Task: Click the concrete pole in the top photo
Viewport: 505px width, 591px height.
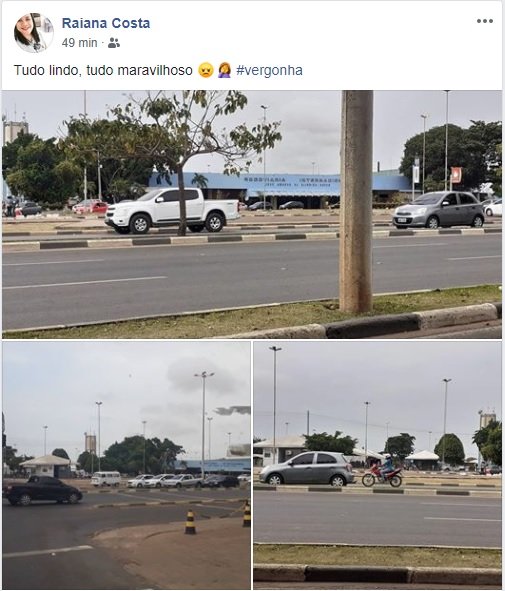Action: coord(356,202)
